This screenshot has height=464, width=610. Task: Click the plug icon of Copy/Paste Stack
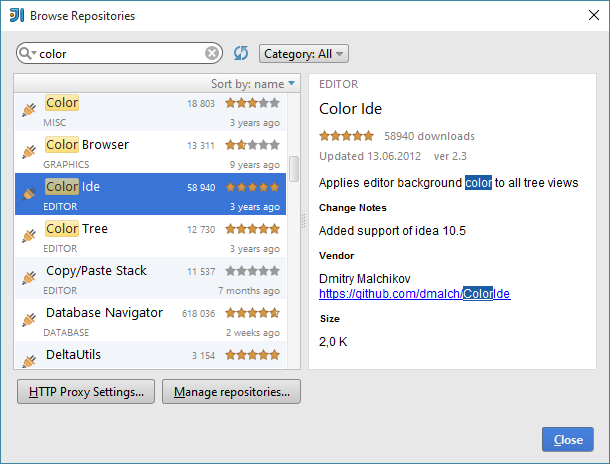[x=29, y=278]
